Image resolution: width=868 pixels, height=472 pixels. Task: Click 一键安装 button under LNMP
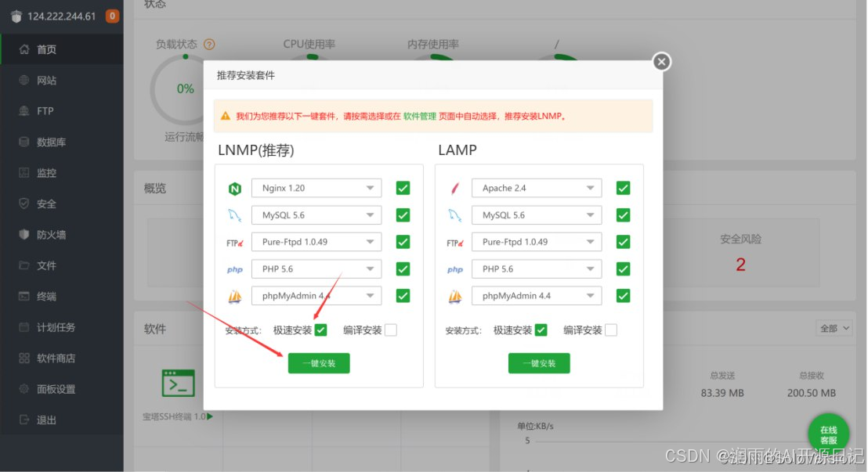[319, 363]
